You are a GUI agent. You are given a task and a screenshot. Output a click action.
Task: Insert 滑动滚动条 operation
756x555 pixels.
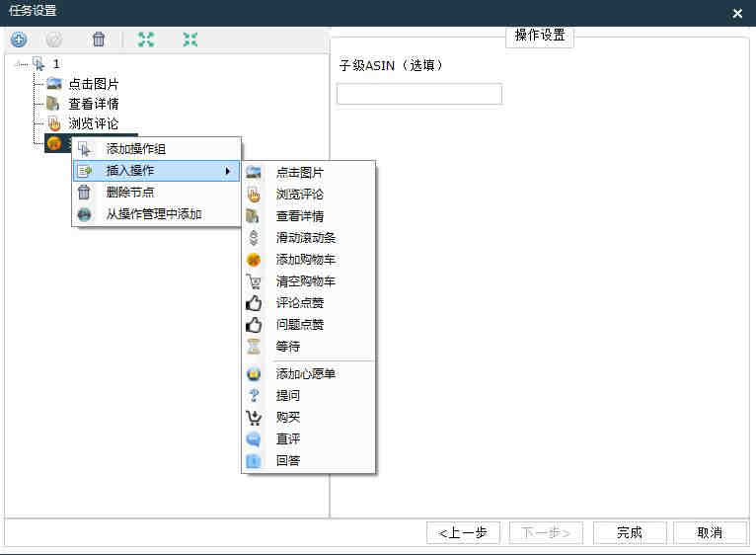(x=309, y=238)
